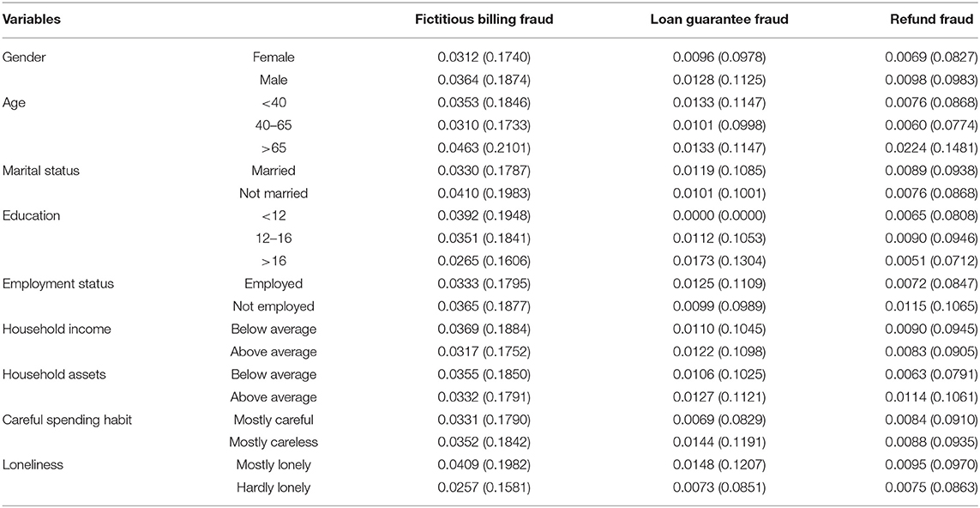The width and height of the screenshot is (980, 508).
Task: Select the >65 age group label
Action: [274, 148]
